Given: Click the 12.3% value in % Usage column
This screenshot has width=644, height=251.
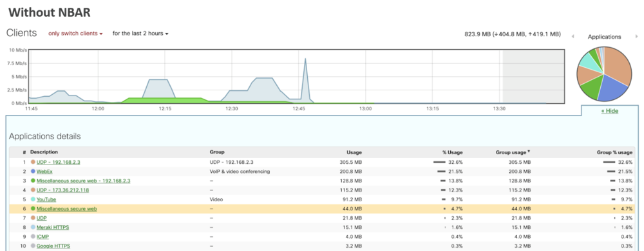Looking at the screenshot, I should (x=456, y=190).
